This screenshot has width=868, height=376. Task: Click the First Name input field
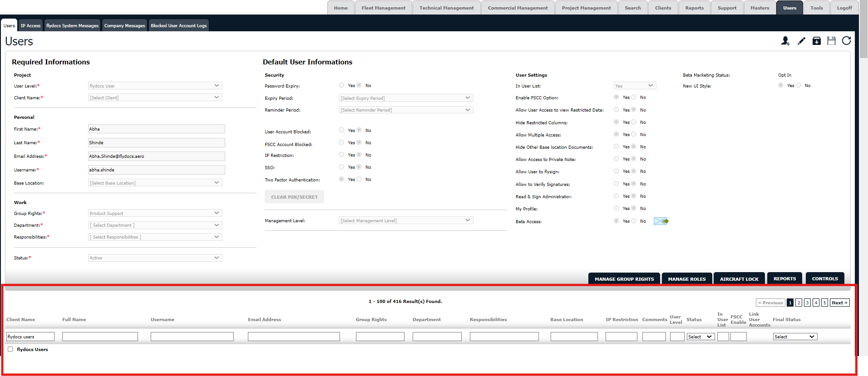pyautogui.click(x=157, y=129)
